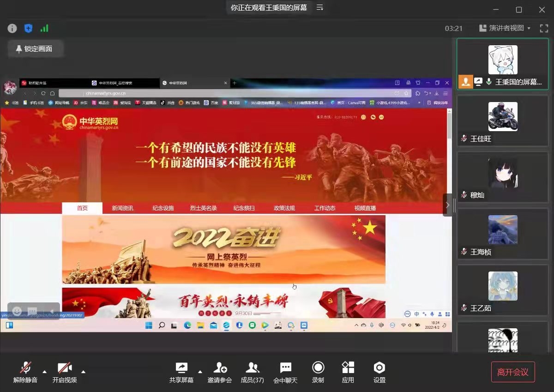Click the meeting info icon
554x392 pixels.
(x=12, y=28)
